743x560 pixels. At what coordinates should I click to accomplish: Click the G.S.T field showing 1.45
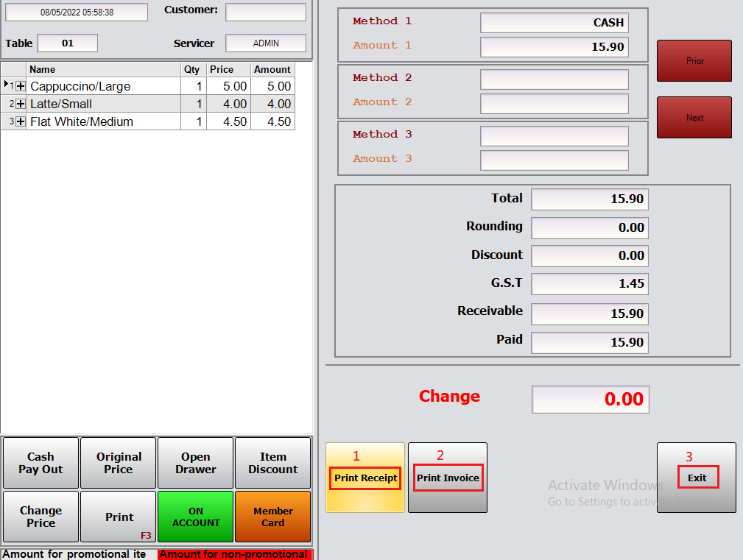590,283
